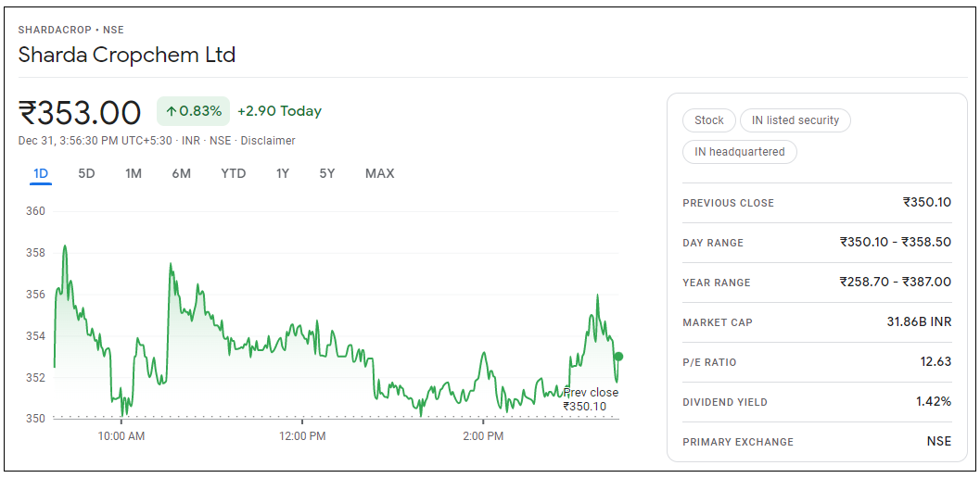Click the ₹350.10 - ₹358.50 day range value
The width and height of the screenshot is (980, 478).
pos(896,243)
